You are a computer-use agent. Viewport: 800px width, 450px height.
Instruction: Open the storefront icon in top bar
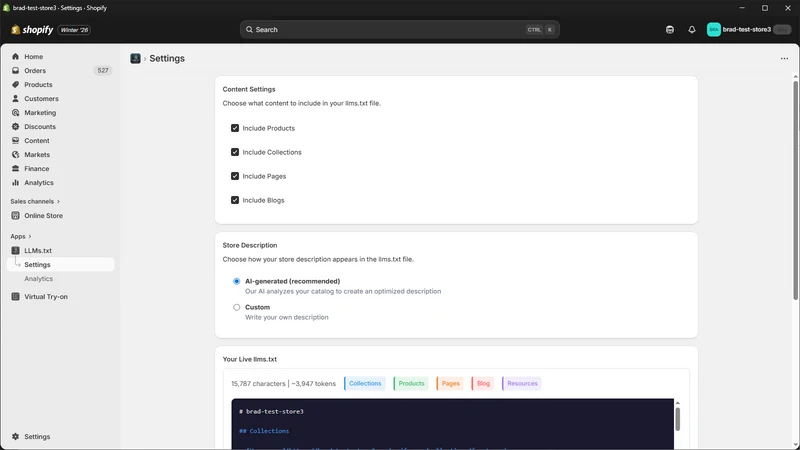coord(670,30)
